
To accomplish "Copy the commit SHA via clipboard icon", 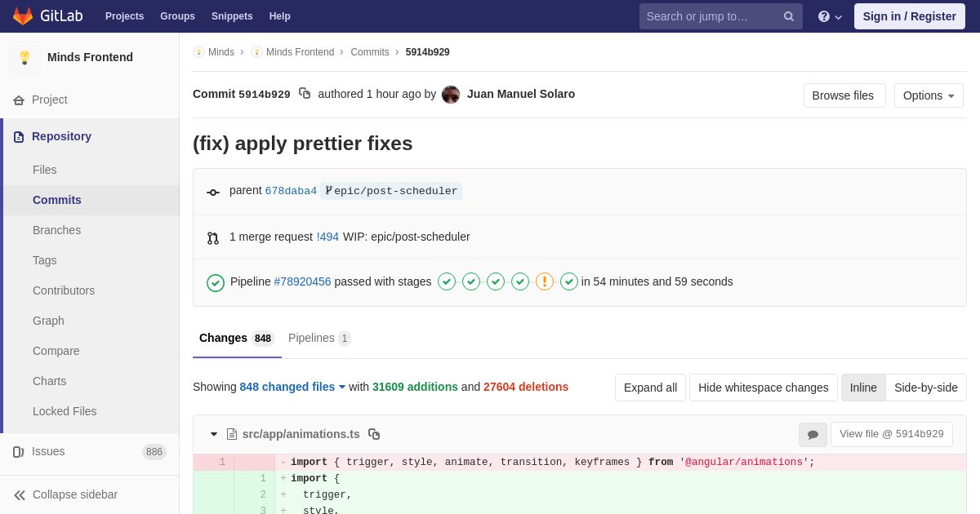I will coord(305,94).
